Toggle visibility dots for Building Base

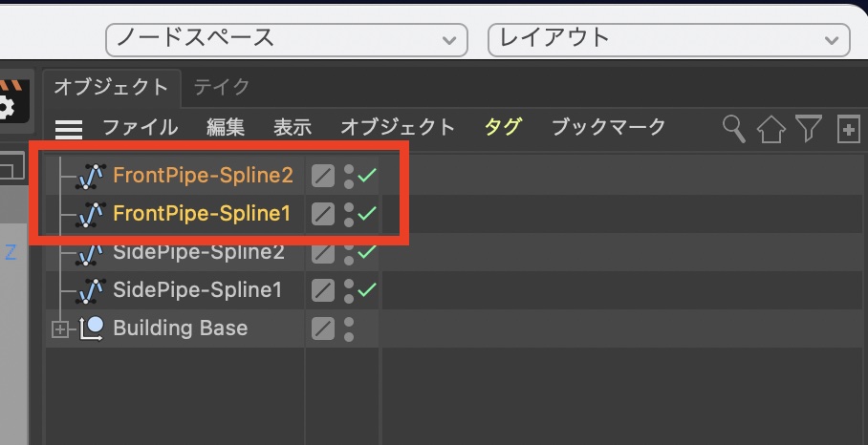(349, 328)
